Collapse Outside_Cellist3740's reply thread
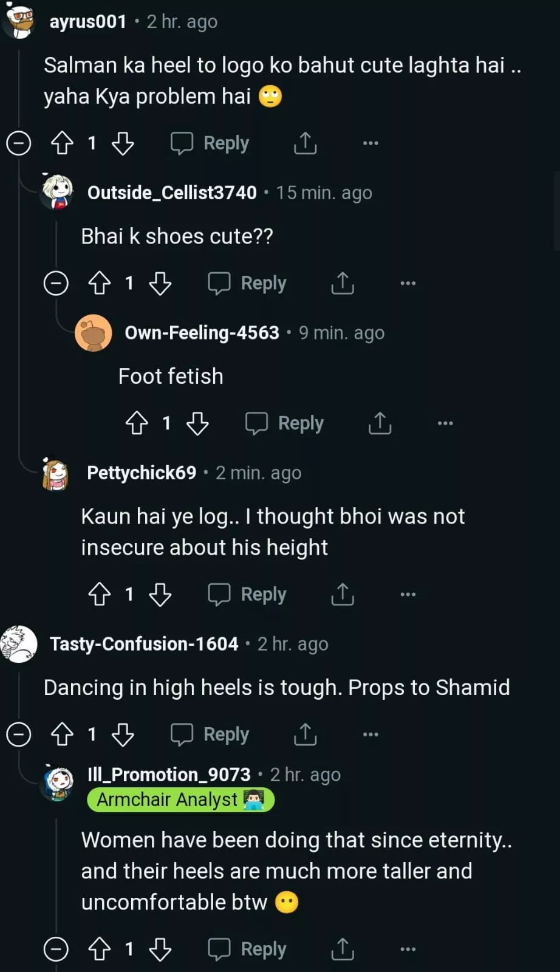The height and width of the screenshot is (972, 560). (x=56, y=283)
